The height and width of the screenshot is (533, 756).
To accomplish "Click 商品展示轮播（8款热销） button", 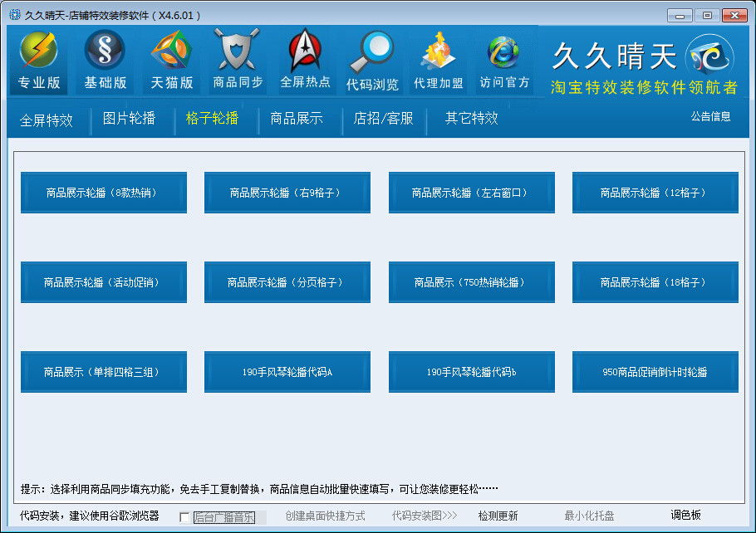I will (103, 193).
